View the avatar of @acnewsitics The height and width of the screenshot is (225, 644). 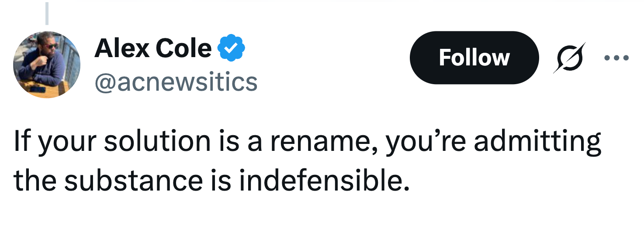(x=47, y=65)
